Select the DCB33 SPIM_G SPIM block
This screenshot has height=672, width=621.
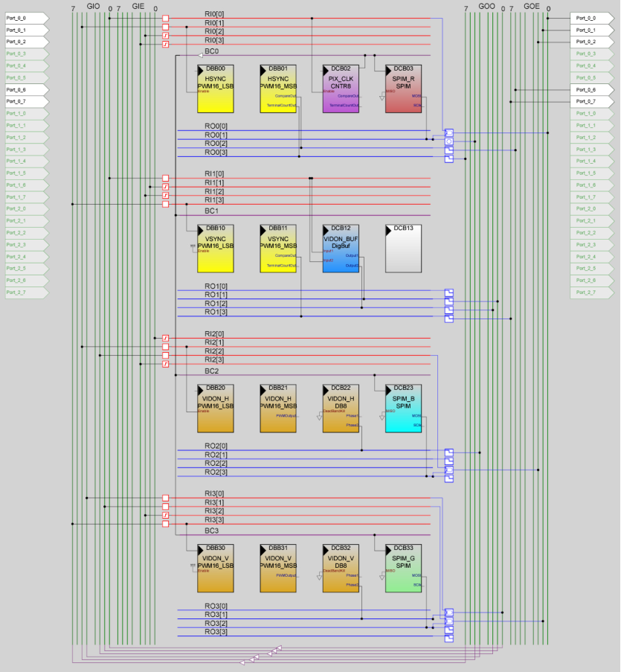tap(403, 569)
